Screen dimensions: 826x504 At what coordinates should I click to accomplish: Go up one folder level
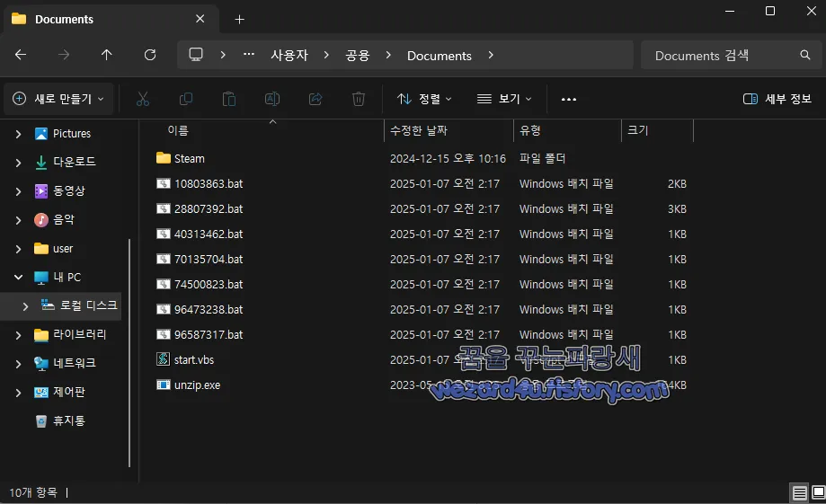pyautogui.click(x=106, y=55)
